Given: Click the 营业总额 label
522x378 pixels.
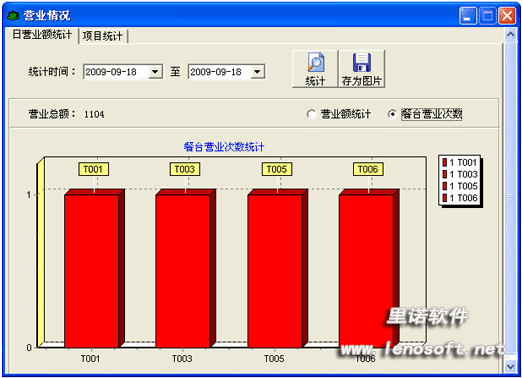Looking at the screenshot, I should click(x=52, y=114).
